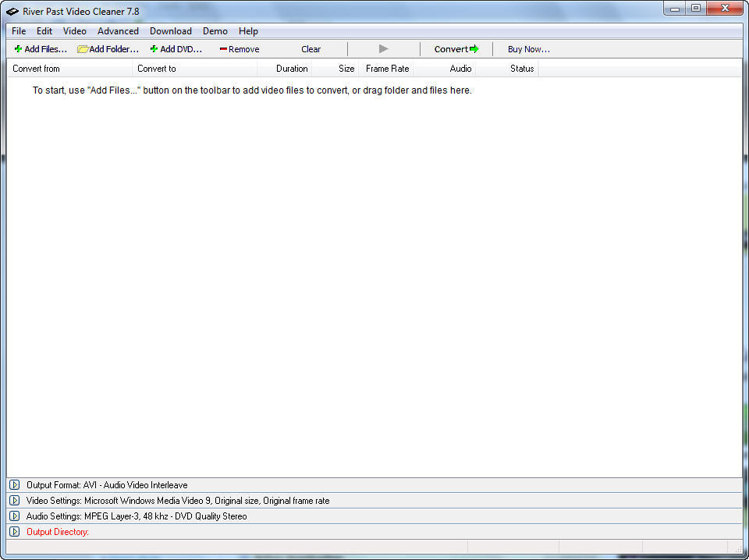This screenshot has height=560, width=749.
Task: Click the Clear toolbar button
Action: [311, 49]
